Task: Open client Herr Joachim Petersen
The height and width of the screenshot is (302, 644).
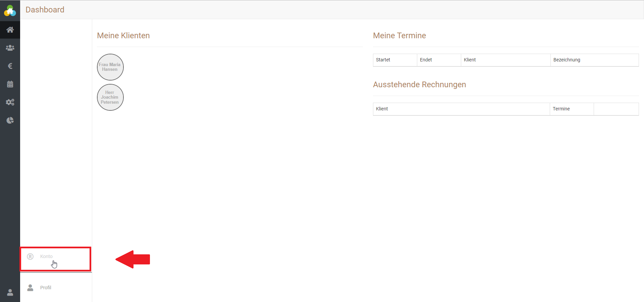Action: tap(110, 97)
